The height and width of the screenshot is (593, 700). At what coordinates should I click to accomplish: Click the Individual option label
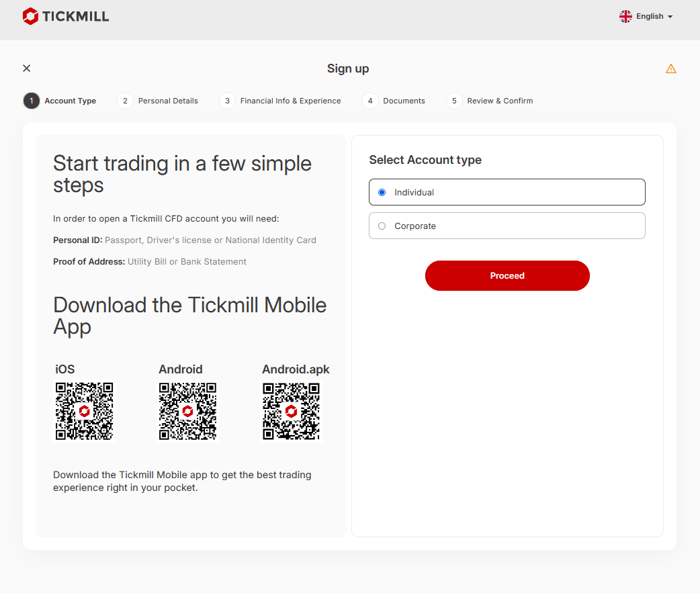(x=414, y=192)
